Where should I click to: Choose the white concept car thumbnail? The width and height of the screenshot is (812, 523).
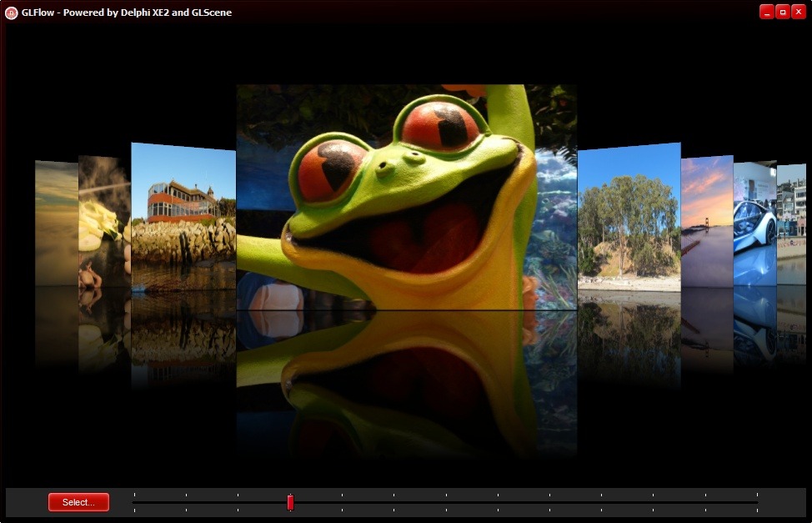[x=755, y=224]
